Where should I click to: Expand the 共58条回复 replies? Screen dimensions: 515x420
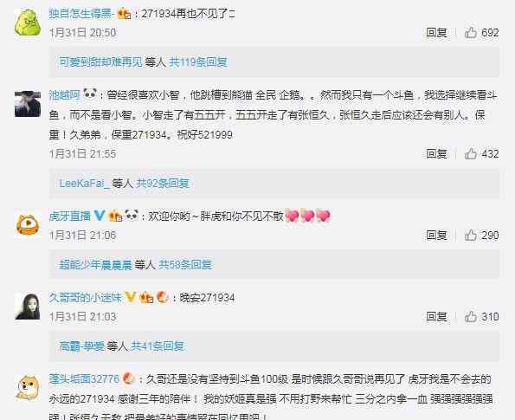[x=185, y=264]
